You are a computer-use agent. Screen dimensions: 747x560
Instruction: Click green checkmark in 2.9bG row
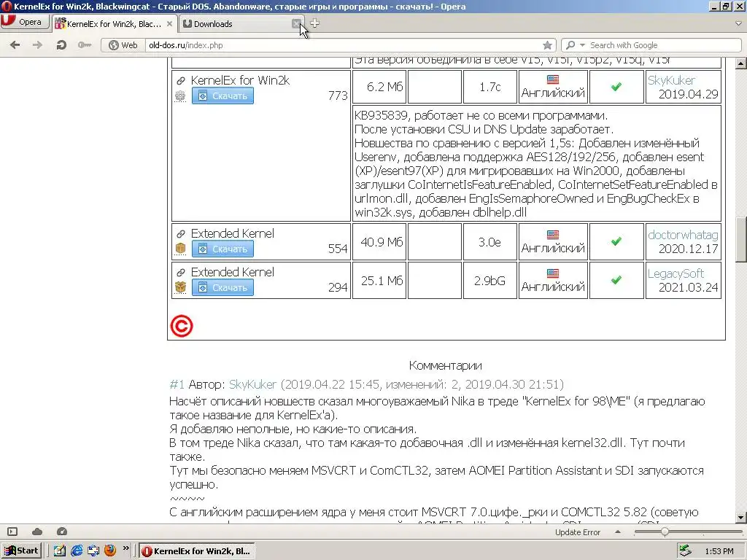pyautogui.click(x=616, y=280)
